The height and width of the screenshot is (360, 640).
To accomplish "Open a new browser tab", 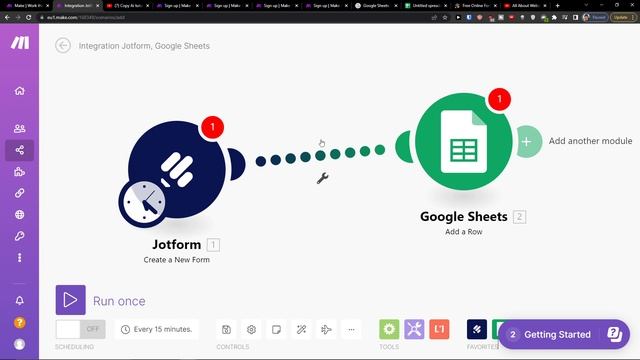I will pos(558,6).
